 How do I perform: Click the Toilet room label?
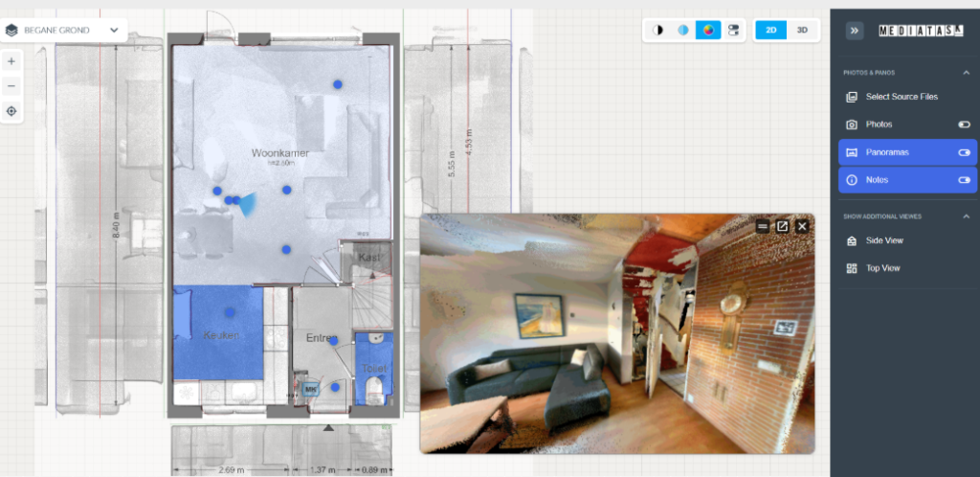tap(374, 369)
